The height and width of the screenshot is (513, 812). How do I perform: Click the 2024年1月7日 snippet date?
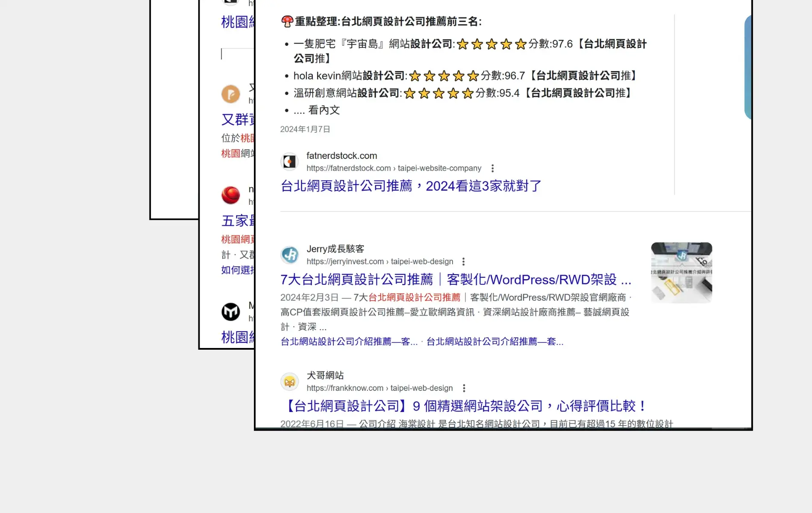pos(305,129)
